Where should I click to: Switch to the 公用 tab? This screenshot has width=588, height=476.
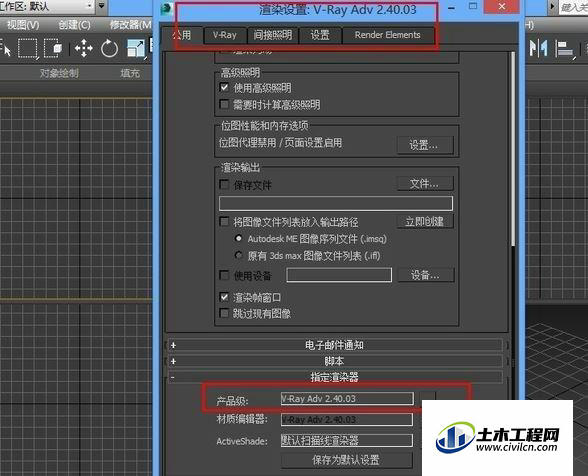pyautogui.click(x=182, y=36)
